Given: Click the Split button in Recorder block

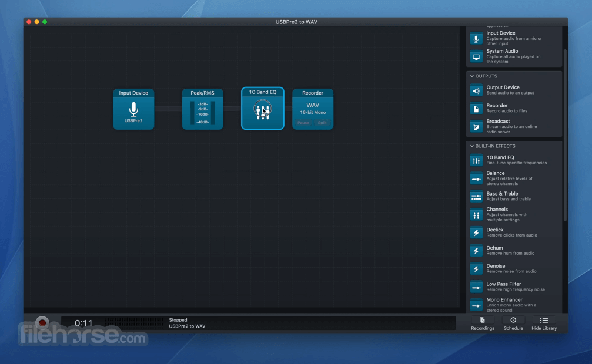Looking at the screenshot, I should pos(322,123).
